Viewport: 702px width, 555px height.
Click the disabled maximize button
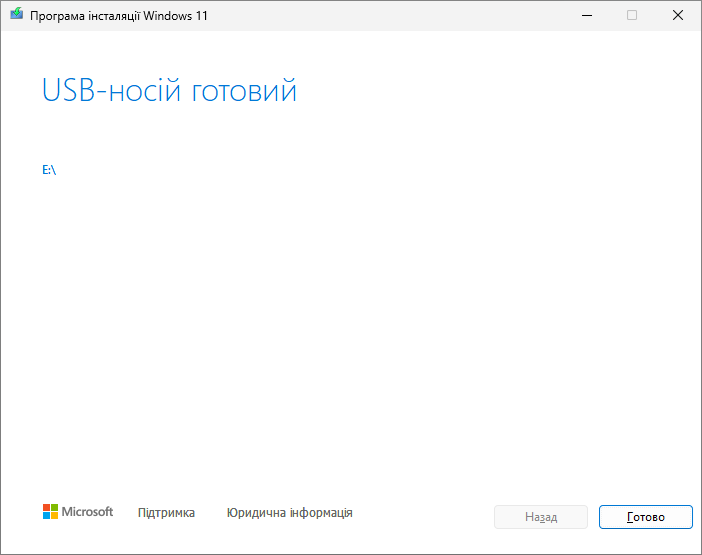632,15
